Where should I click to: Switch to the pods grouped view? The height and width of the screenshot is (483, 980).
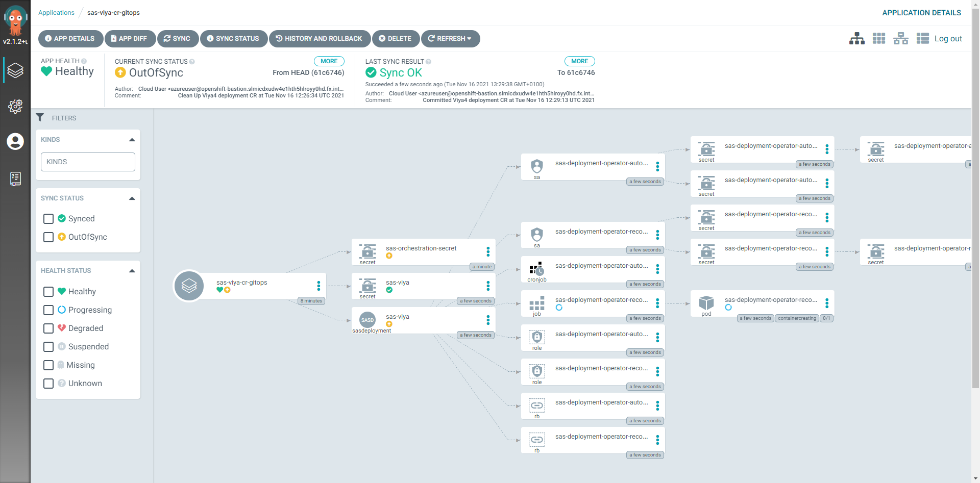coord(878,38)
